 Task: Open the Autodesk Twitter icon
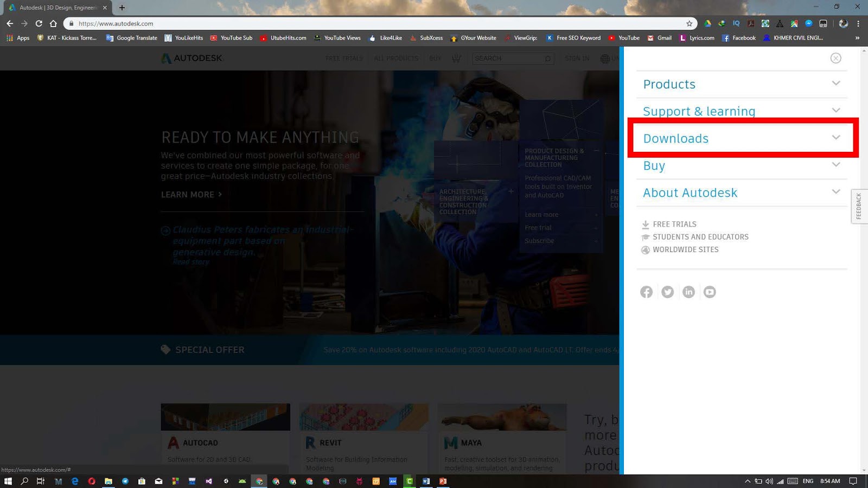[x=667, y=291]
